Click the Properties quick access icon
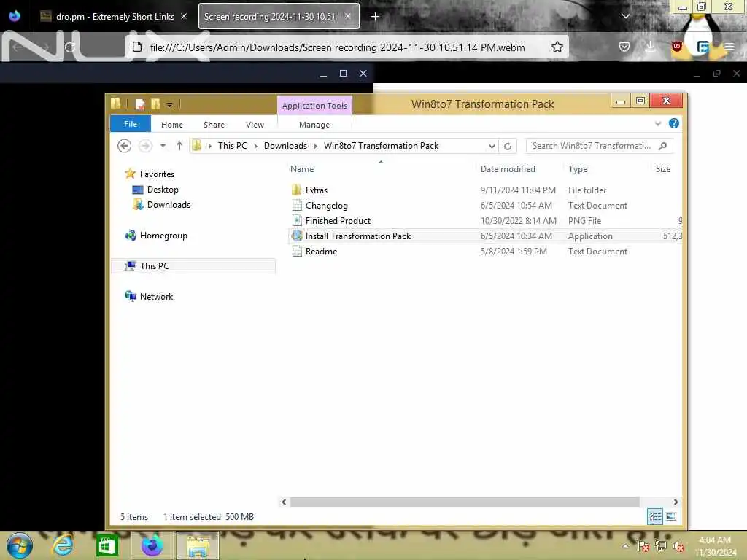The height and width of the screenshot is (560, 747). point(139,104)
